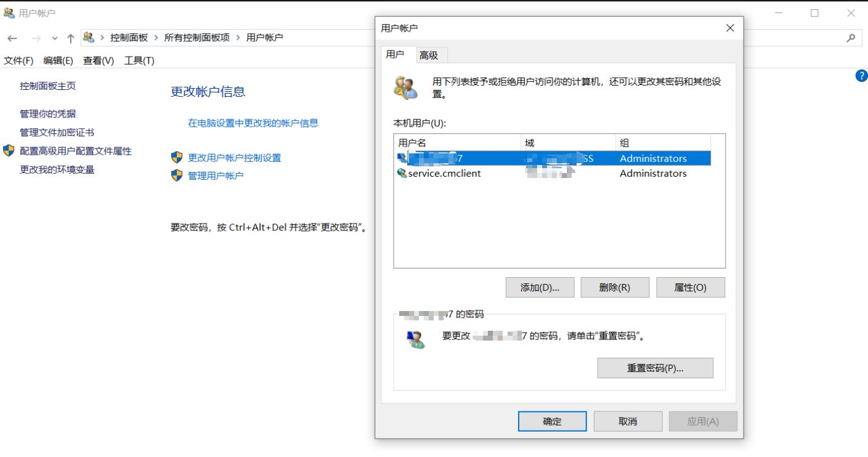The image size is (868, 457).
Task: Open the 工具(T) menu
Action: [139, 60]
